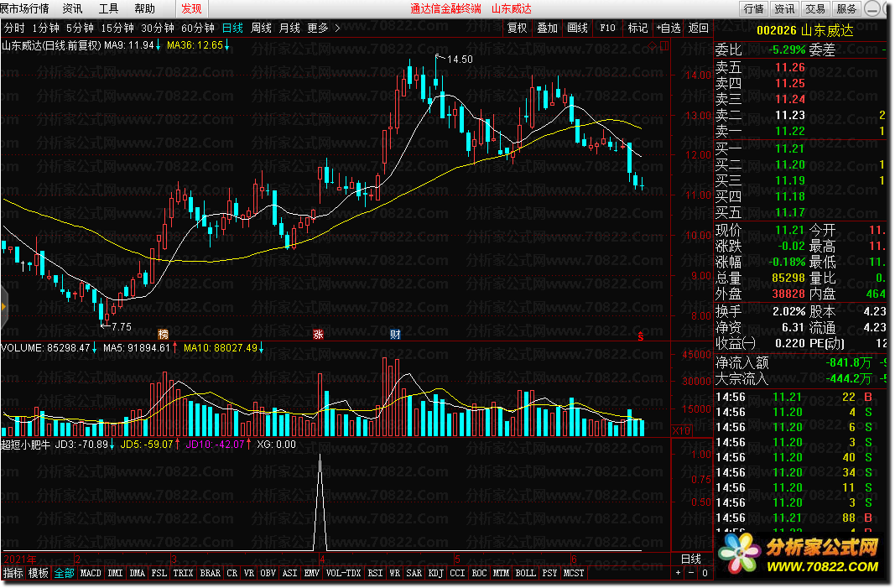The width and height of the screenshot is (895, 588).
Task: Select the DMI indicator
Action: click(115, 573)
